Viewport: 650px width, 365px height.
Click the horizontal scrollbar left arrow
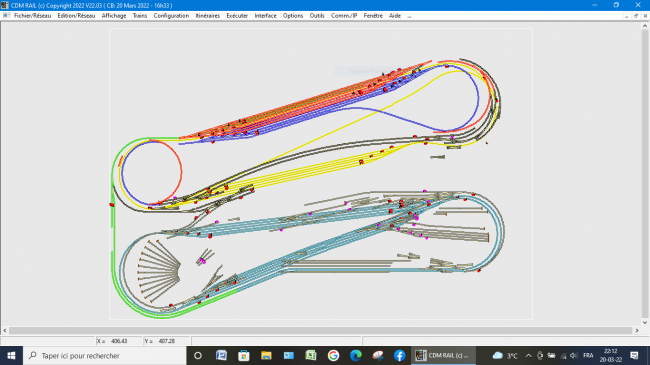(x=5, y=331)
